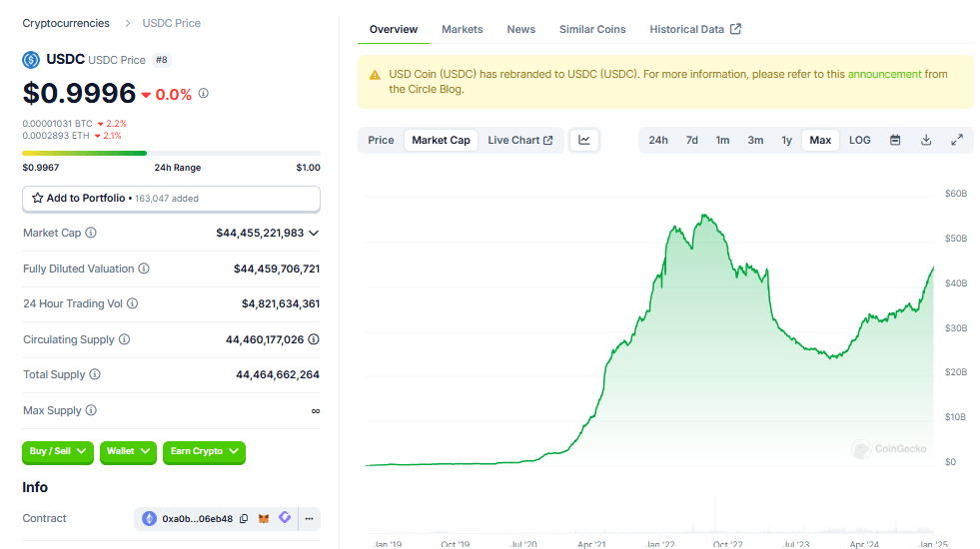
Task: Click the MetaMask fox icon
Action: (264, 518)
